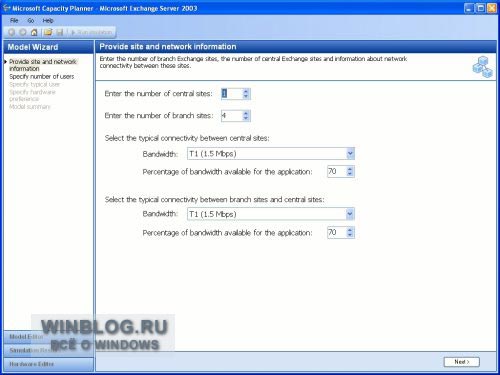
Task: Select 'Specify number of users' step
Action: (42, 76)
